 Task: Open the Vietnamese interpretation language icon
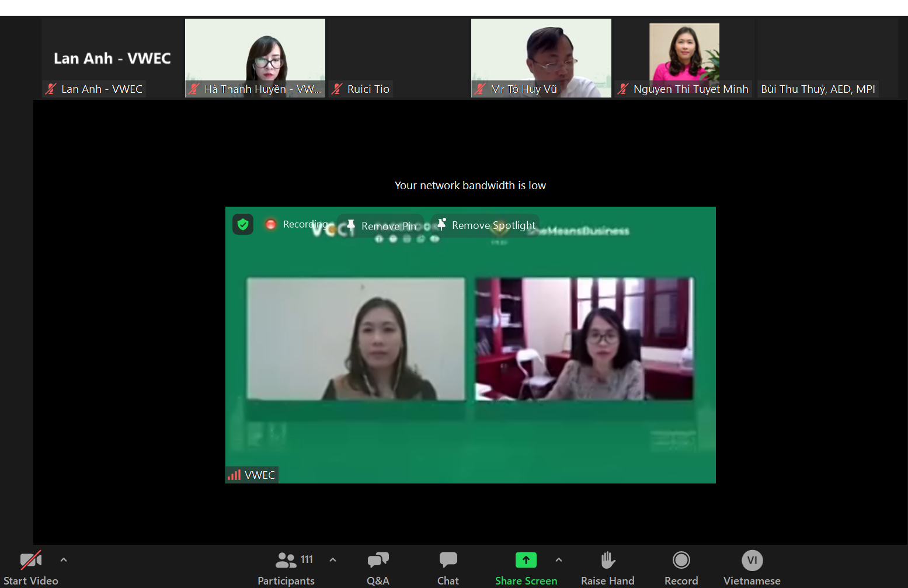point(752,561)
